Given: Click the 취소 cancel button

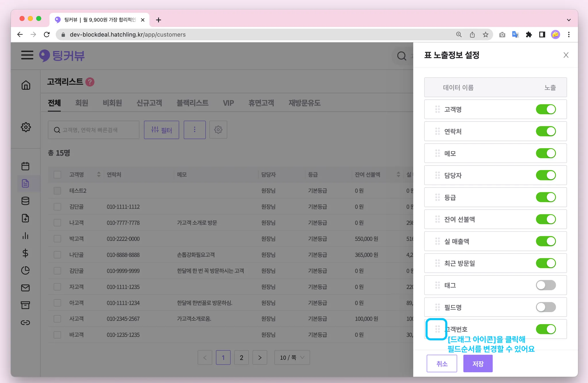Looking at the screenshot, I should 442,363.
